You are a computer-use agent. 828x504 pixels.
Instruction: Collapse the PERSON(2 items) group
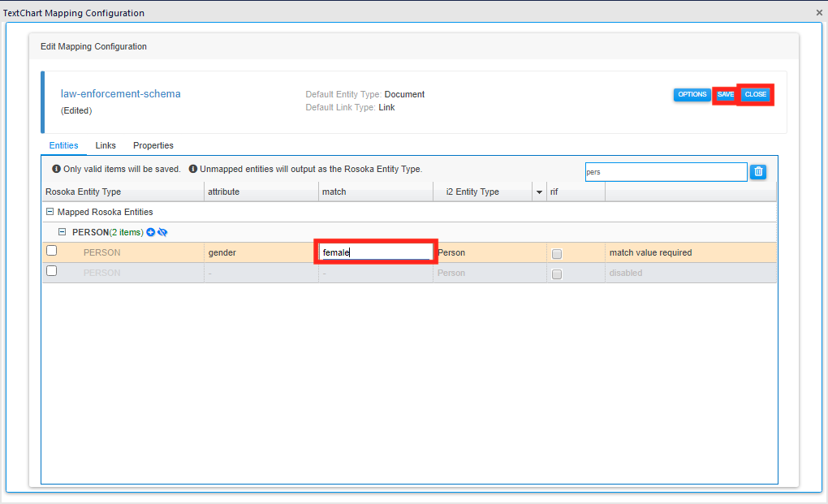click(x=63, y=232)
